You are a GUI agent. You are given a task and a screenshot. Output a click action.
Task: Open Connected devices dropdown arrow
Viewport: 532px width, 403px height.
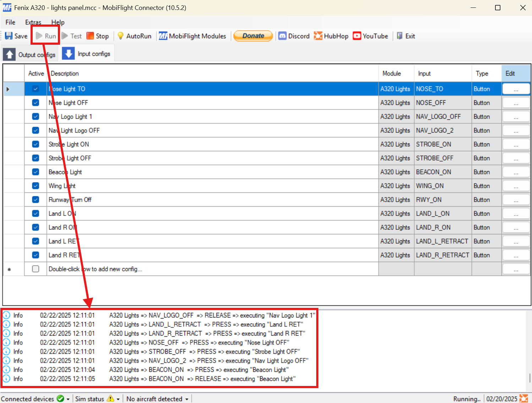(68, 399)
